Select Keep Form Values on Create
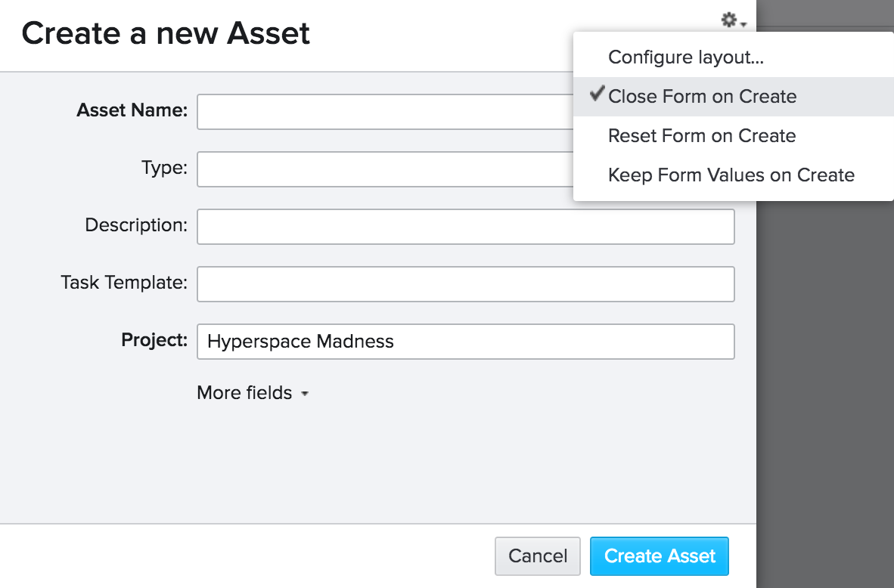 [731, 175]
